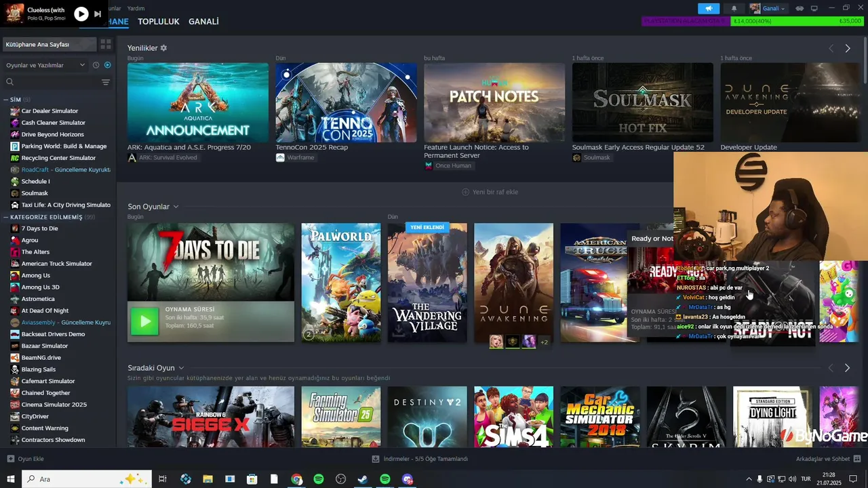Open the Yenilikler shelf settings gear
Screen dimensions: 868x488
[x=163, y=48]
